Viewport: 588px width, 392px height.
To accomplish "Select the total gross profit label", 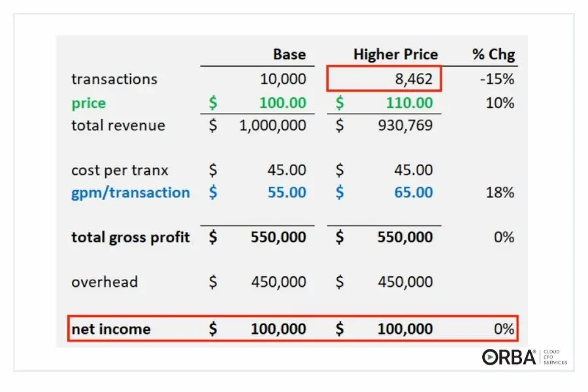I will coord(131,237).
